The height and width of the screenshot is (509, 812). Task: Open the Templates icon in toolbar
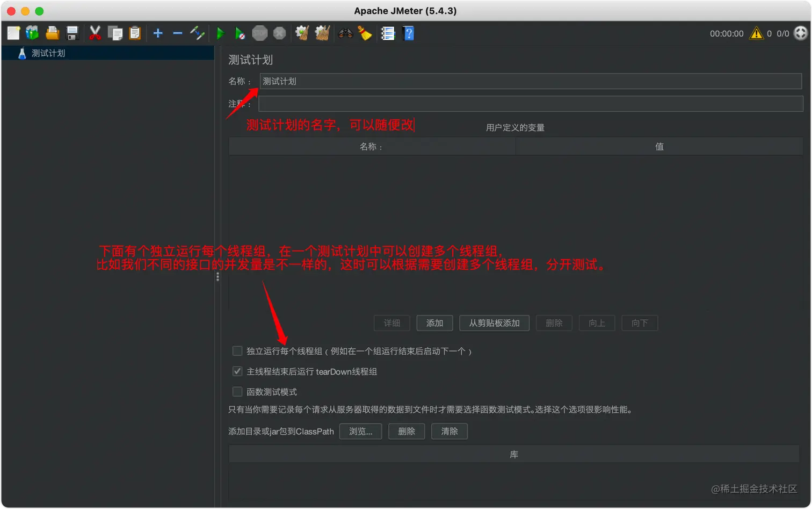pyautogui.click(x=33, y=33)
